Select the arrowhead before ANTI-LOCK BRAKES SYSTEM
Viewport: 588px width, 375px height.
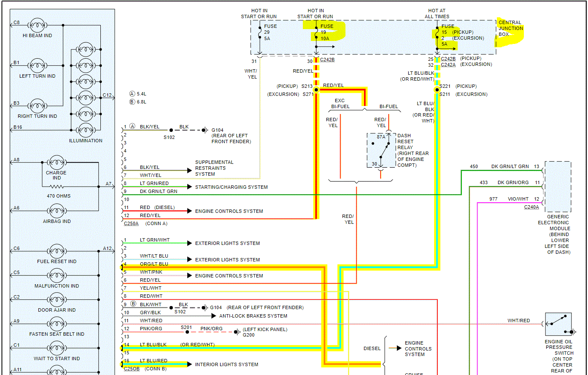click(213, 315)
